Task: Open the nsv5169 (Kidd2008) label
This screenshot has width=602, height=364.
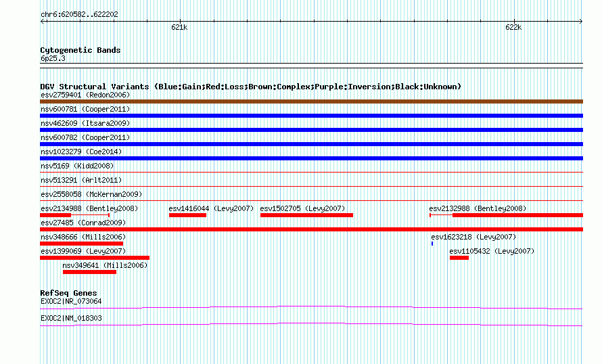Action: 77,166
